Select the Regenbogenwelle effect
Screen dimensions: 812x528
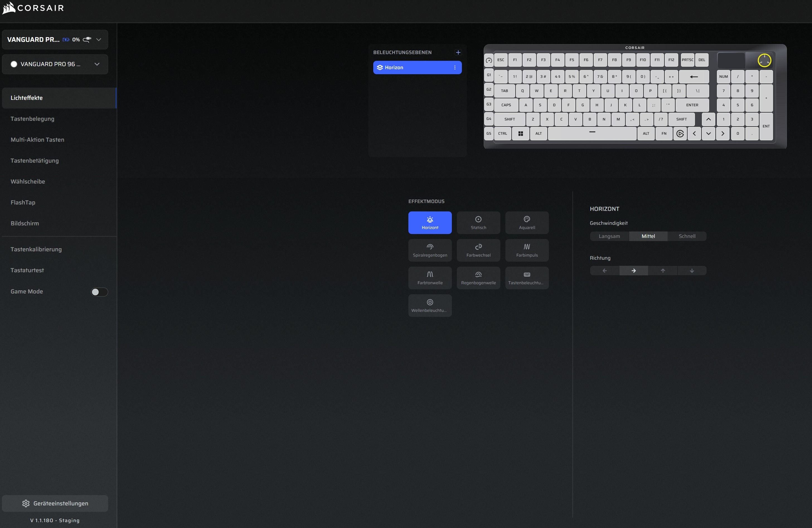point(478,278)
